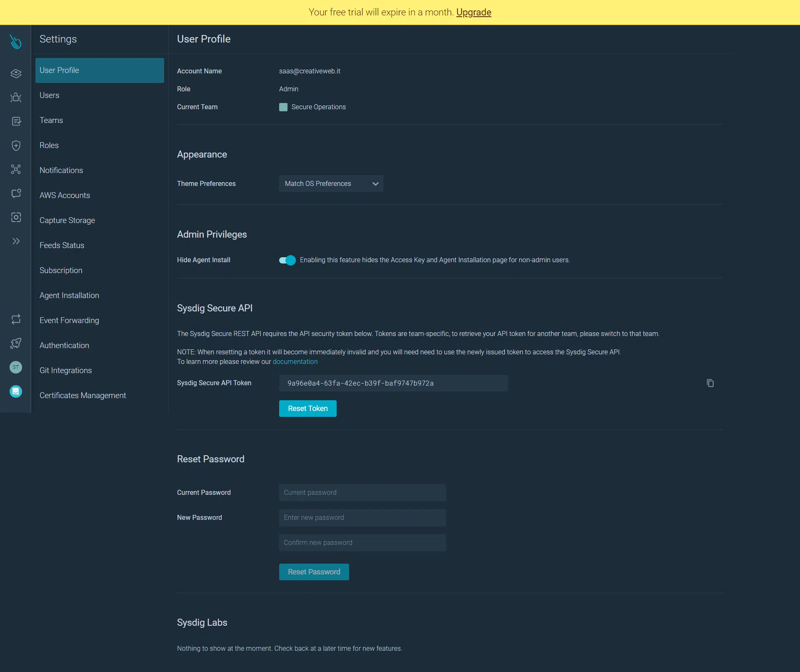The height and width of the screenshot is (672, 800).
Task: Open Git Integrations settings
Action: tap(100, 371)
